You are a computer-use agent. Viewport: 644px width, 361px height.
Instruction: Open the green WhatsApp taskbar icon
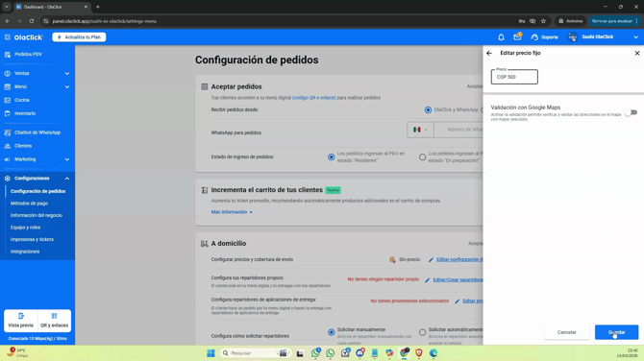331,353
